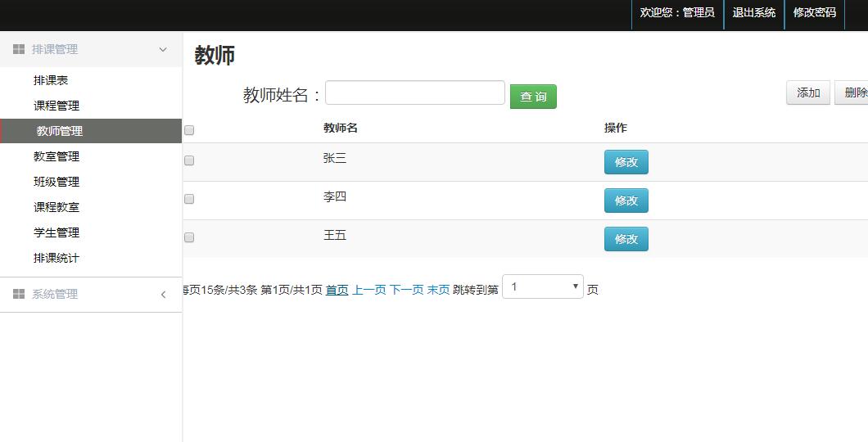Image resolution: width=868 pixels, height=442 pixels.
Task: Click the 教师 page heading
Action: 215,56
